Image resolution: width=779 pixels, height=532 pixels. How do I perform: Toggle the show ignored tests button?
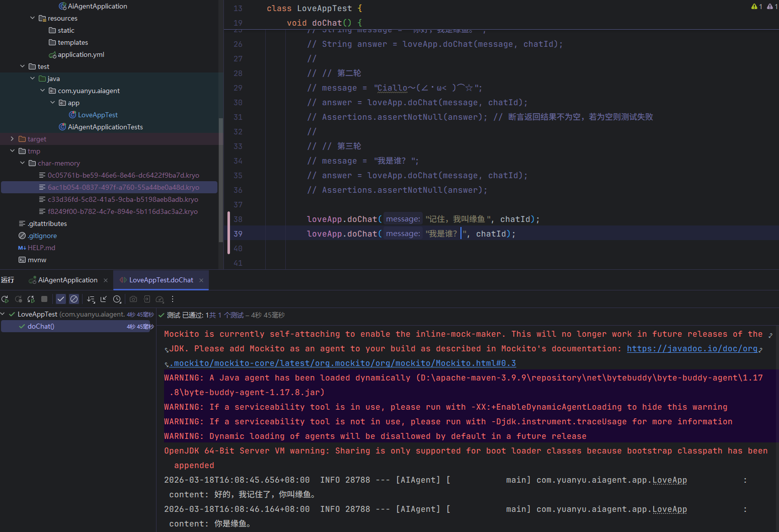point(74,299)
